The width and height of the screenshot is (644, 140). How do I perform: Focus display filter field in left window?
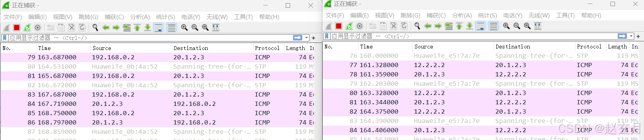tap(150, 38)
